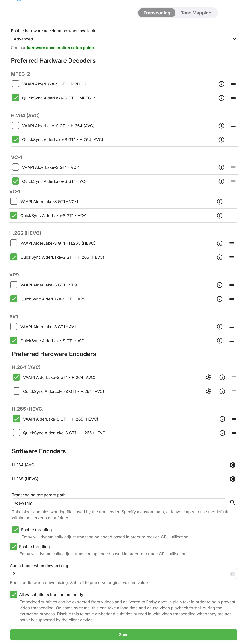Browse for transcoding temporary path

pyautogui.click(x=232, y=502)
